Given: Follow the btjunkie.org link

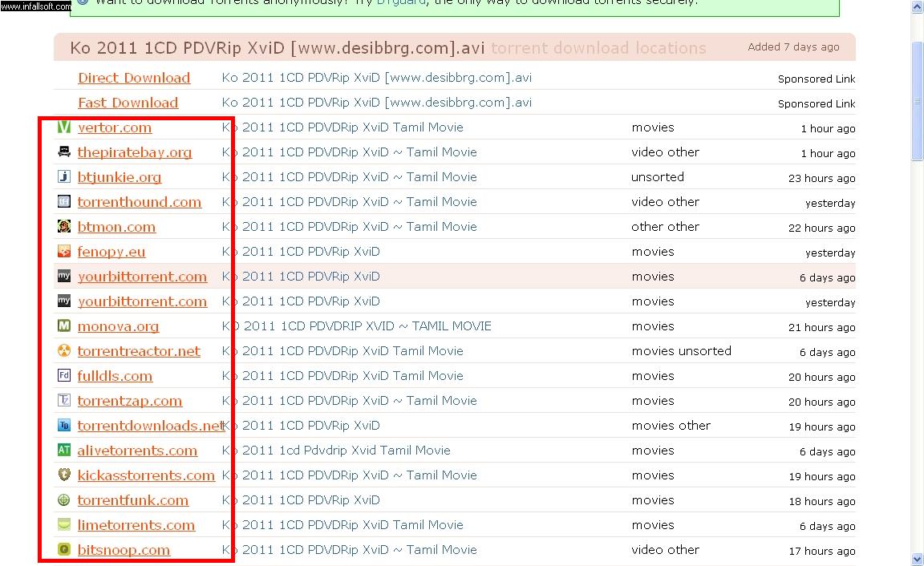Looking at the screenshot, I should [x=119, y=176].
